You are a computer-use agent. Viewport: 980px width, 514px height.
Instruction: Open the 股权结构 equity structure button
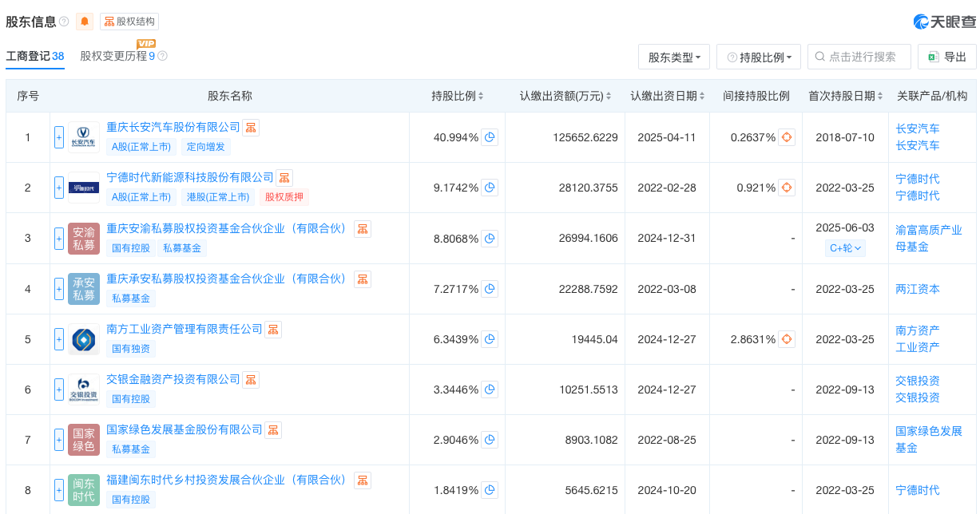(129, 22)
